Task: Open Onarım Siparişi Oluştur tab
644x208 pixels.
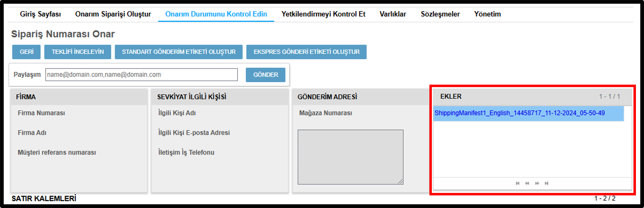Action: [x=113, y=14]
